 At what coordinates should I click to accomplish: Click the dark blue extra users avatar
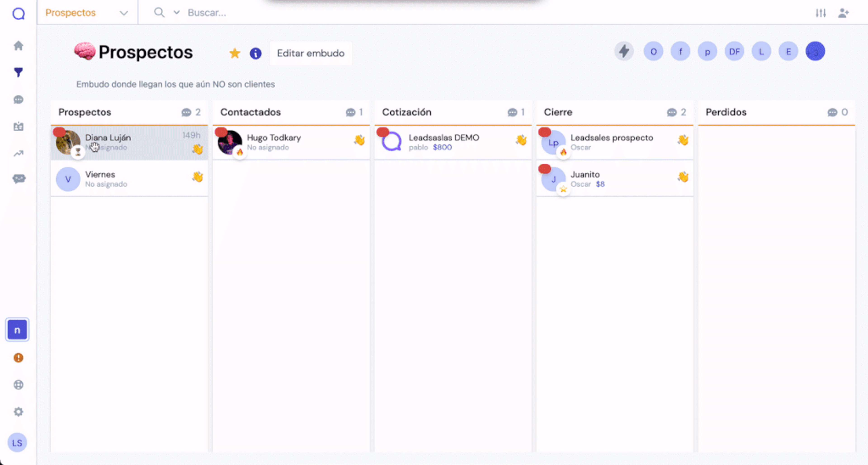[815, 52]
